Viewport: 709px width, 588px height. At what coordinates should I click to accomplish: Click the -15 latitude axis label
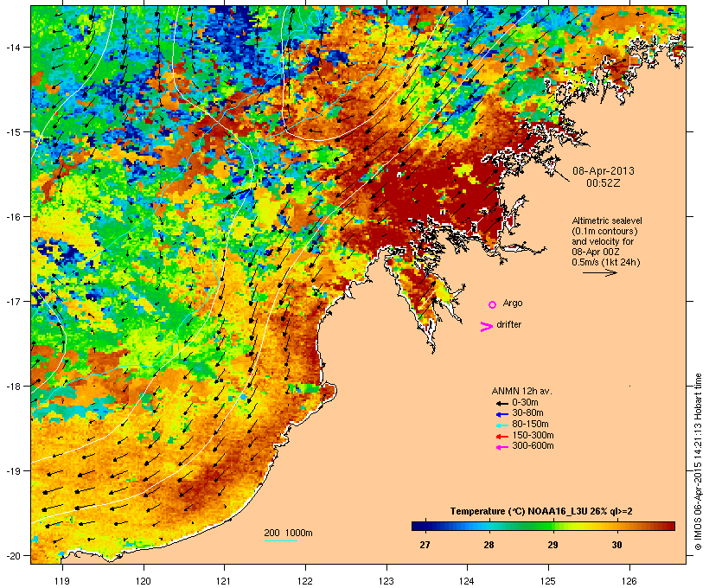(12, 132)
